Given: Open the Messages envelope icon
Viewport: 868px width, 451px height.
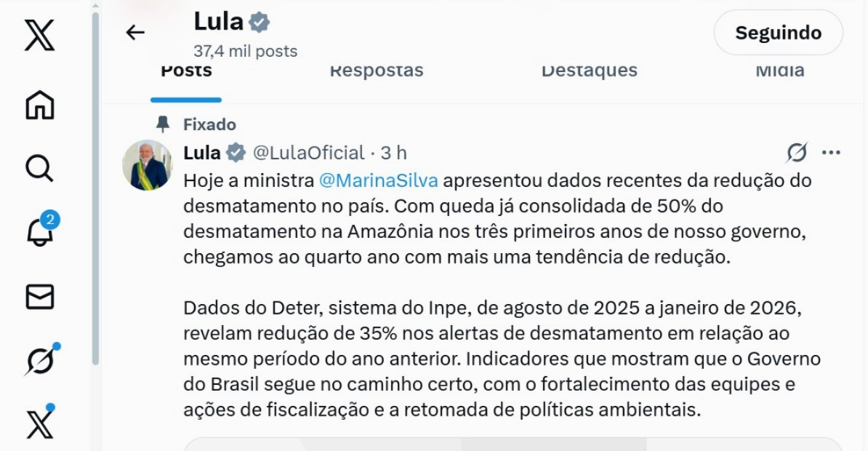Looking at the screenshot, I should coord(39,297).
